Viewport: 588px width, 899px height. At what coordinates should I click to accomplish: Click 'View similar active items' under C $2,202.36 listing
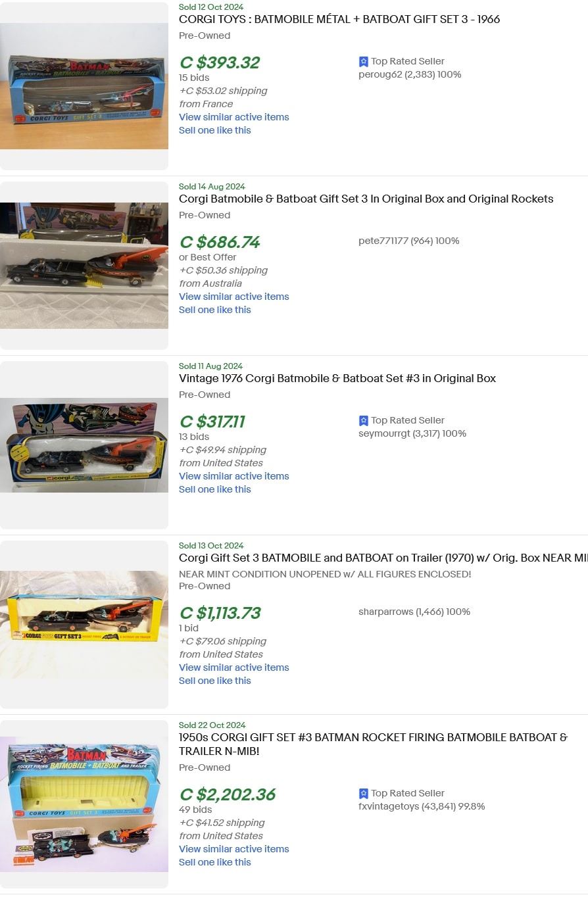point(234,849)
